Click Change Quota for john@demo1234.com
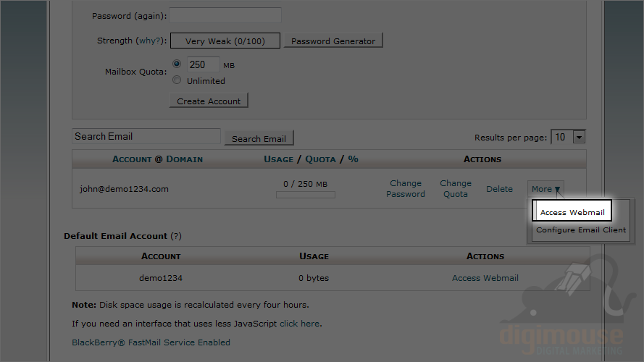The width and height of the screenshot is (644, 362). [x=456, y=189]
